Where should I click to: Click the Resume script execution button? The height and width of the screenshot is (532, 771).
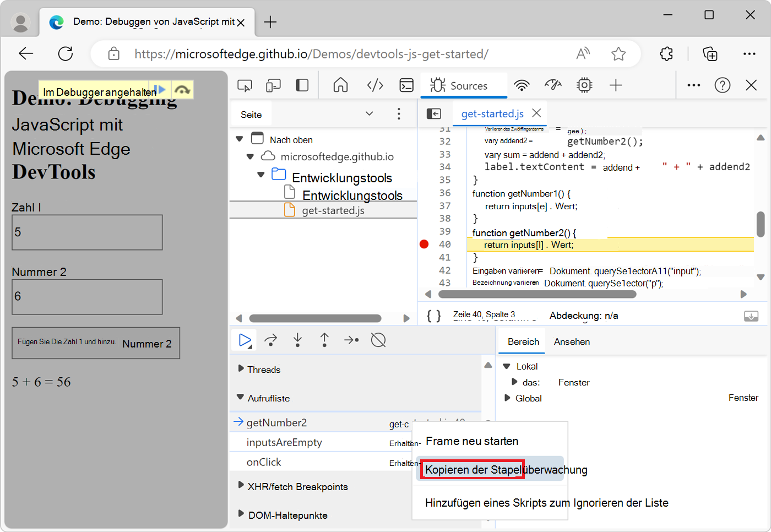[244, 340]
